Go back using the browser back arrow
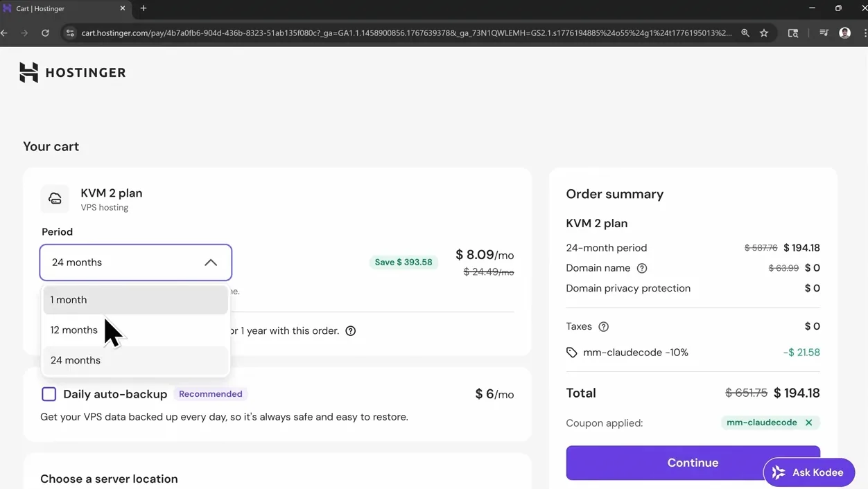 coord(5,33)
